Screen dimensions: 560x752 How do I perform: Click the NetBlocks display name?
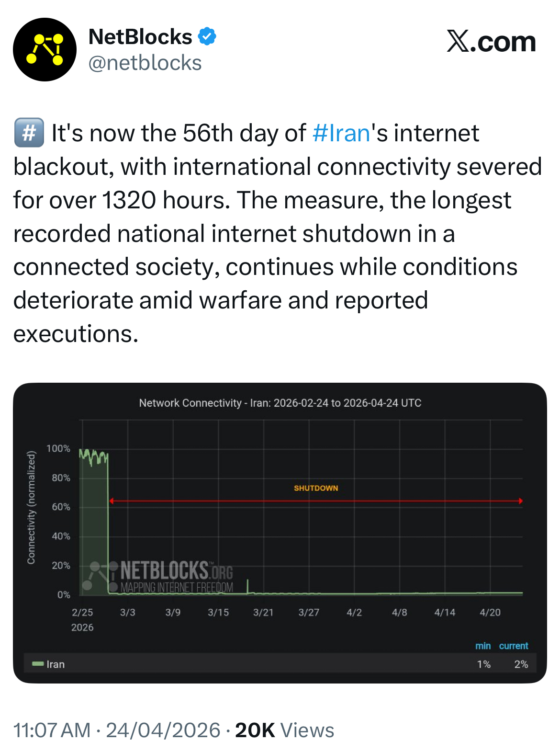tap(140, 37)
